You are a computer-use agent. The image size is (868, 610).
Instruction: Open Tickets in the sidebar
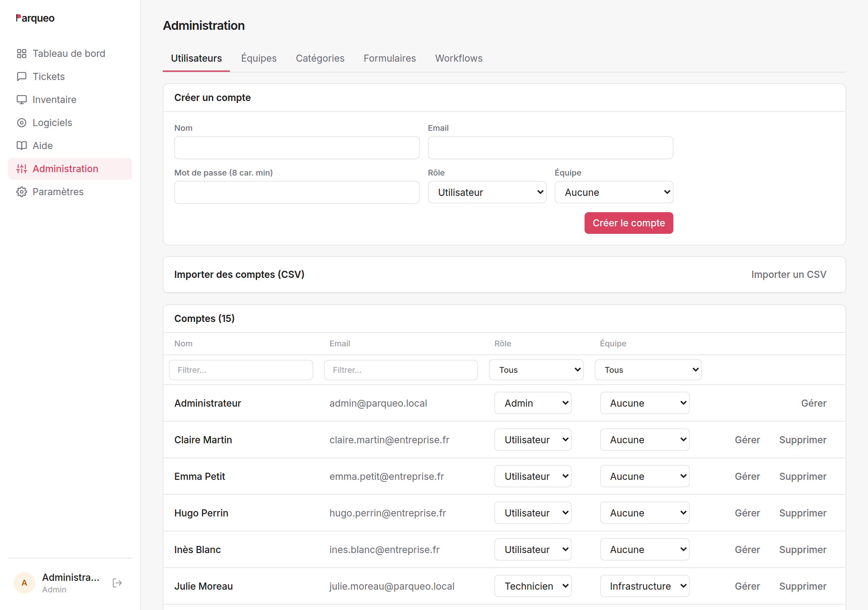click(x=70, y=77)
